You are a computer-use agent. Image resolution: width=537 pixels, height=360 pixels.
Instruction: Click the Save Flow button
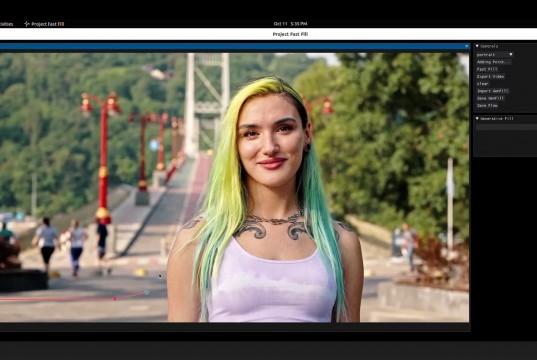point(487,105)
